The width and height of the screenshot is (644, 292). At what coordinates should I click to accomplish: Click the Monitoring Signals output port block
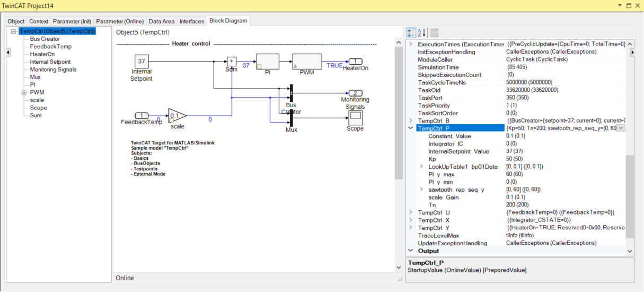(355, 93)
